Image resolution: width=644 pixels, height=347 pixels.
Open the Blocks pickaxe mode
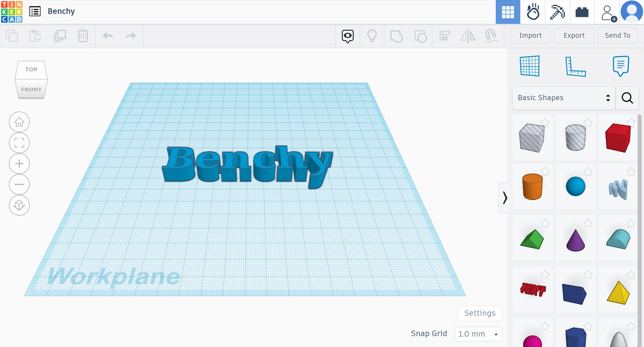(x=557, y=12)
